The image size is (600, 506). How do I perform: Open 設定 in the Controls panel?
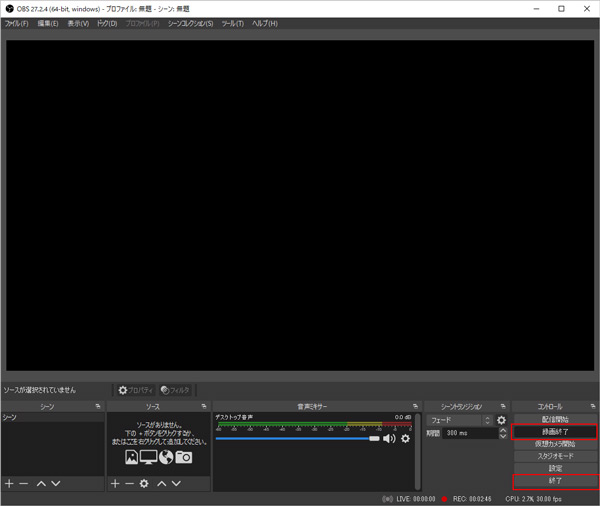click(x=555, y=468)
